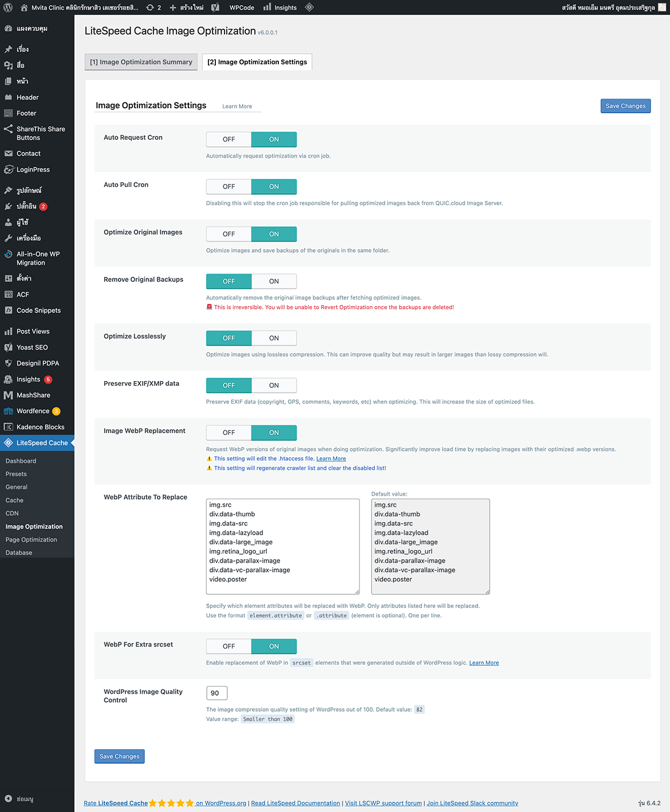Image resolution: width=670 pixels, height=812 pixels.
Task: Click the Wordfence icon in sidebar
Action: [9, 411]
